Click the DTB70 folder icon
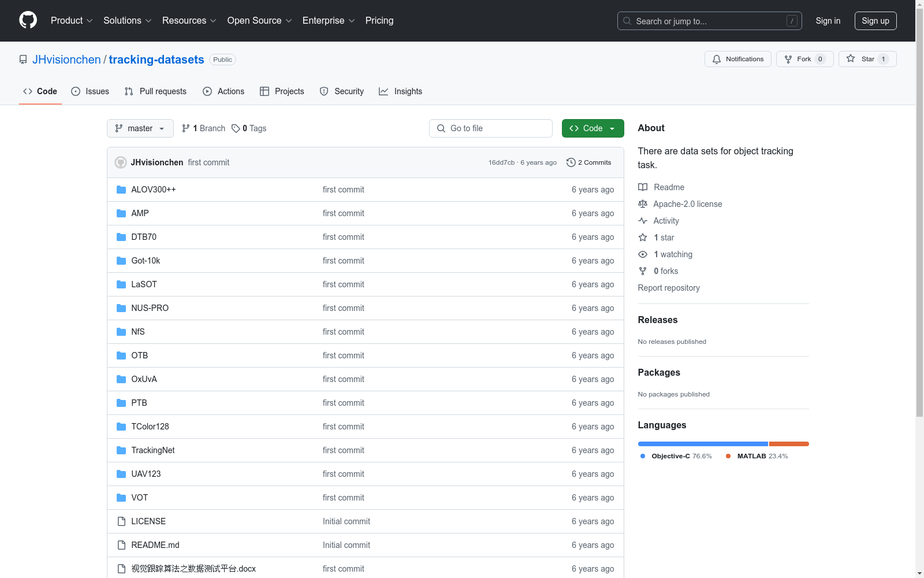This screenshot has height=578, width=924. tap(121, 237)
